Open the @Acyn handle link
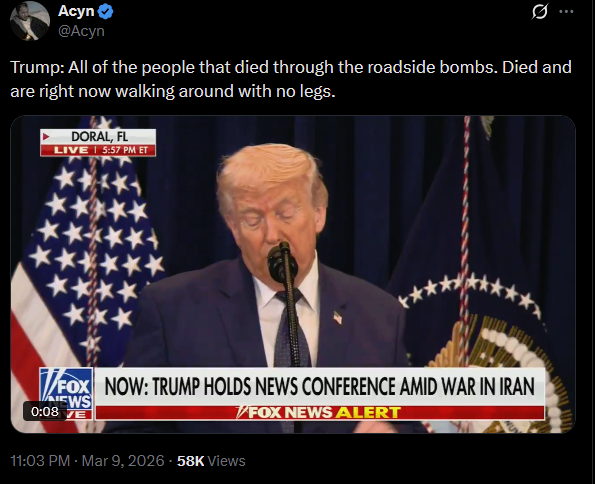 (81, 31)
